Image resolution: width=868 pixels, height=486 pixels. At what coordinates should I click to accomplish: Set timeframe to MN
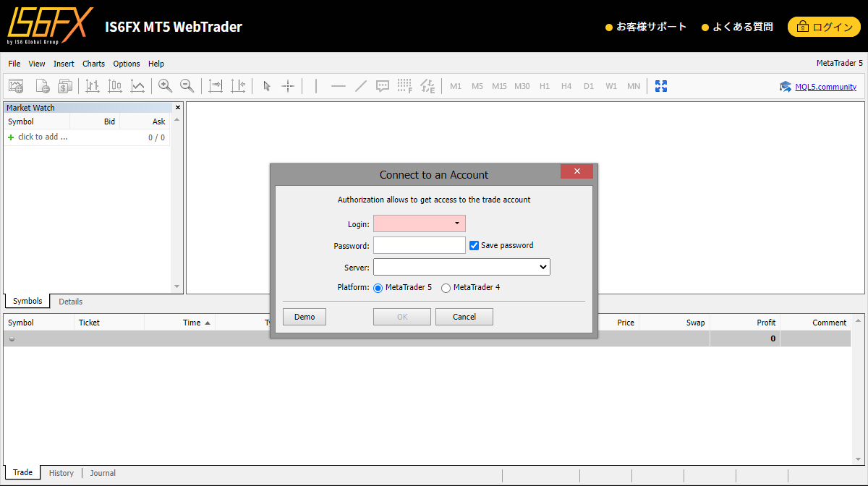[634, 86]
